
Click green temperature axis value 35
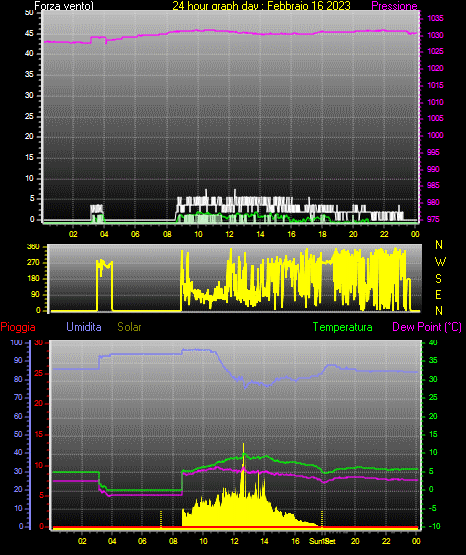433,360
